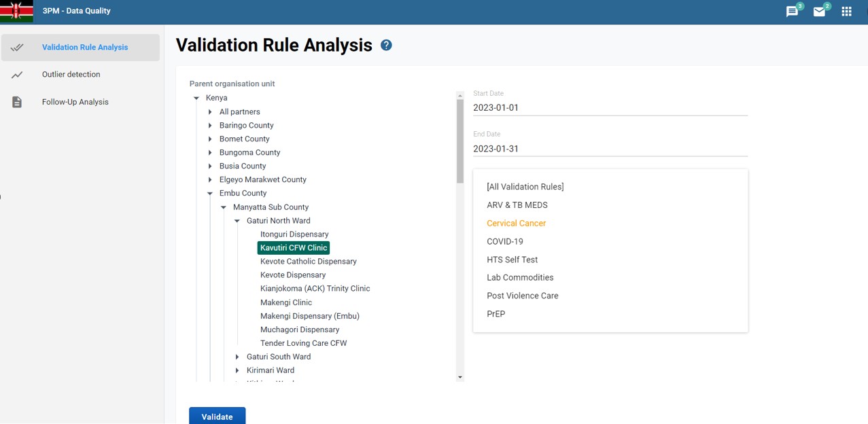Screen dimensions: 868x424
Task: Expand Gaturi South Ward
Action: tap(237, 357)
